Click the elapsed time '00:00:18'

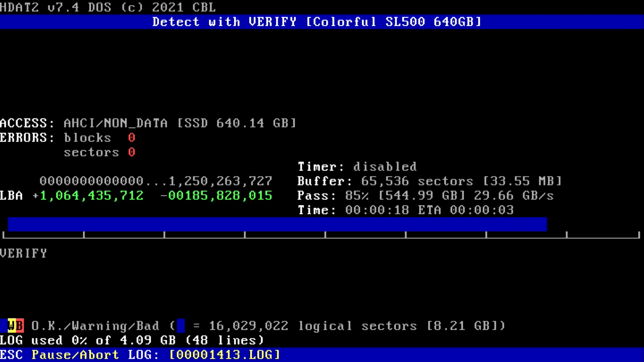pos(377,210)
